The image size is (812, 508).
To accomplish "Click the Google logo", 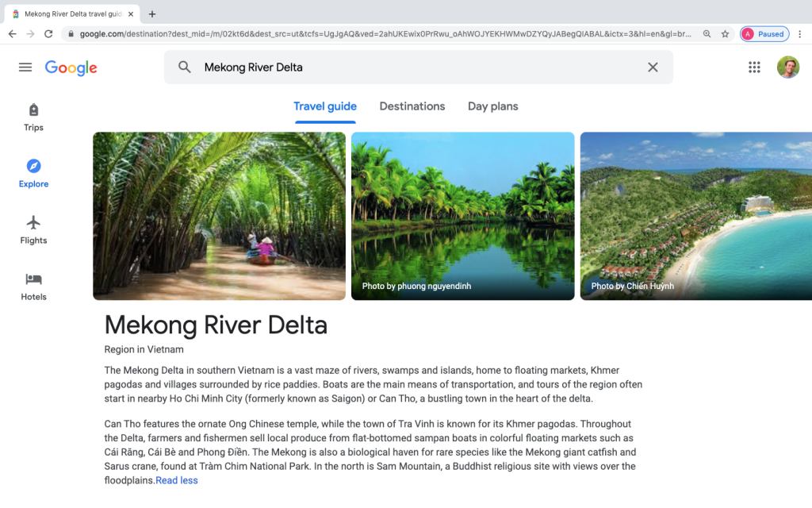I will (71, 68).
